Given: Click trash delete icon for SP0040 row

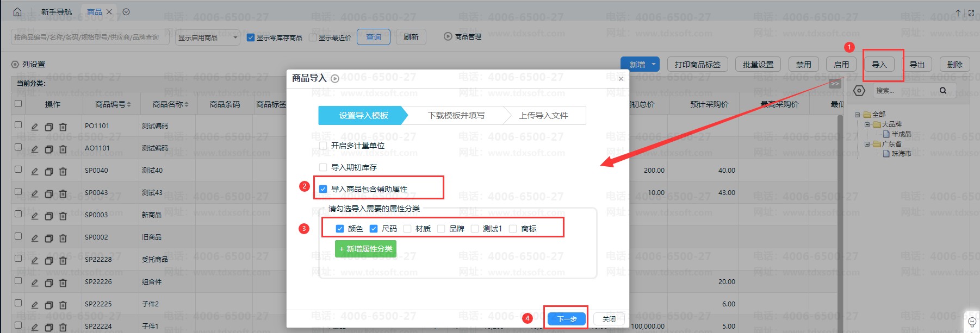Looking at the screenshot, I should tap(63, 171).
